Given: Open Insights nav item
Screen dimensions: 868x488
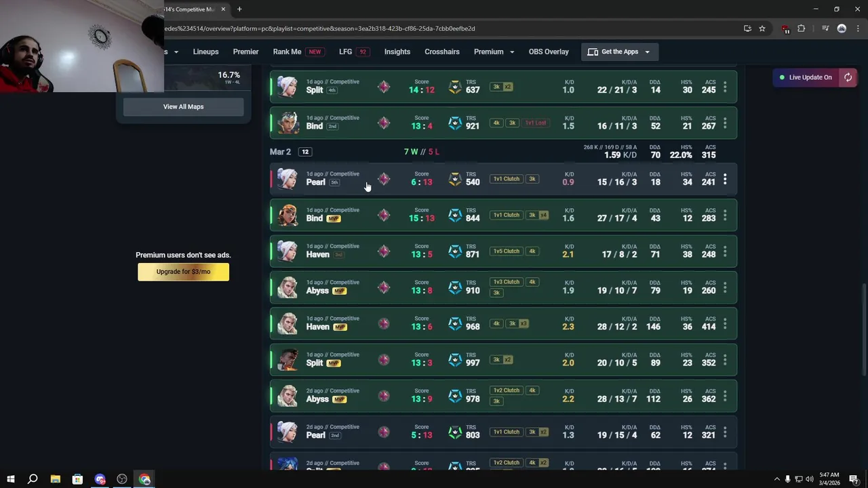Looking at the screenshot, I should (397, 52).
